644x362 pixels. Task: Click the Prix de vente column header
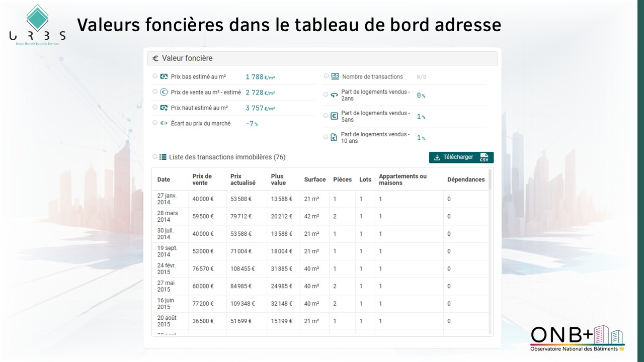pos(202,179)
